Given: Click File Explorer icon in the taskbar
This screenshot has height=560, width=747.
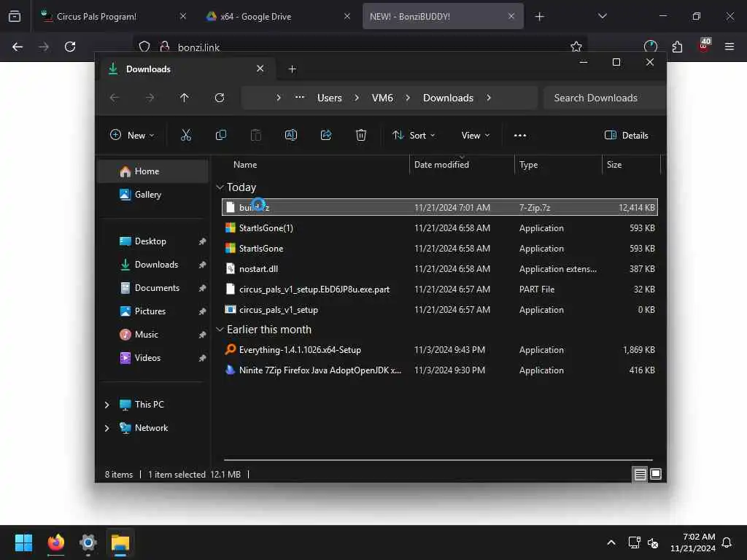Looking at the screenshot, I should coord(120,542).
